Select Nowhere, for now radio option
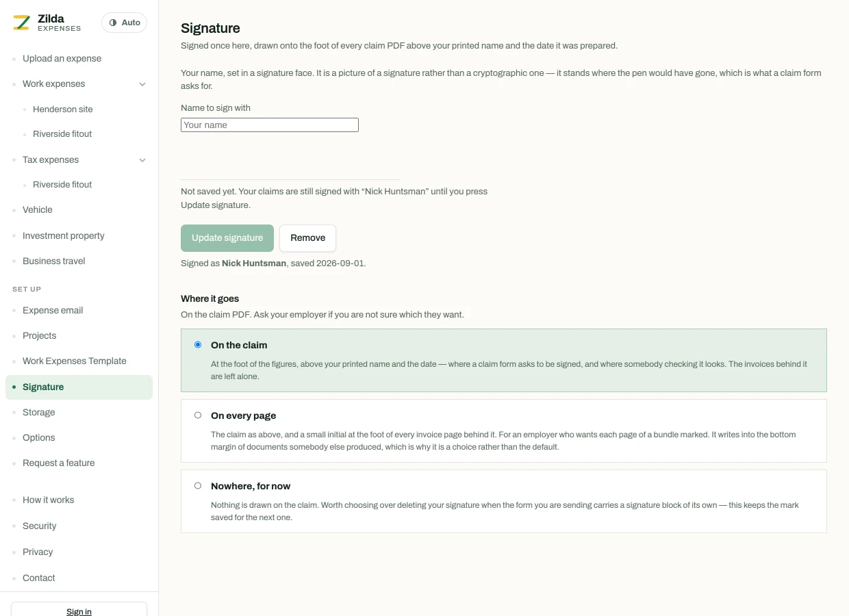This screenshot has height=616, width=849. (x=198, y=486)
